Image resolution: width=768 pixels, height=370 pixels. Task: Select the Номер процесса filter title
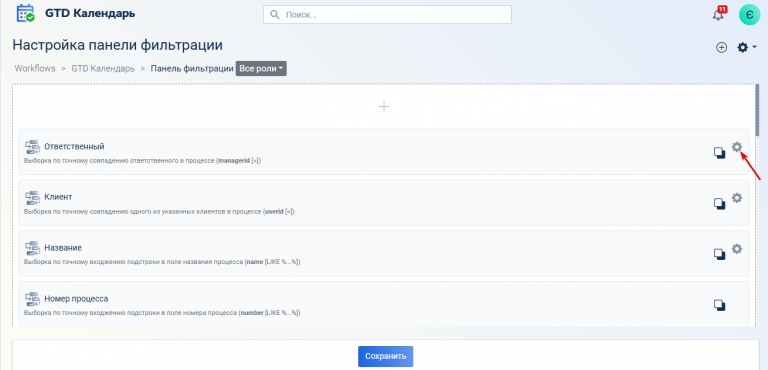[76, 299]
